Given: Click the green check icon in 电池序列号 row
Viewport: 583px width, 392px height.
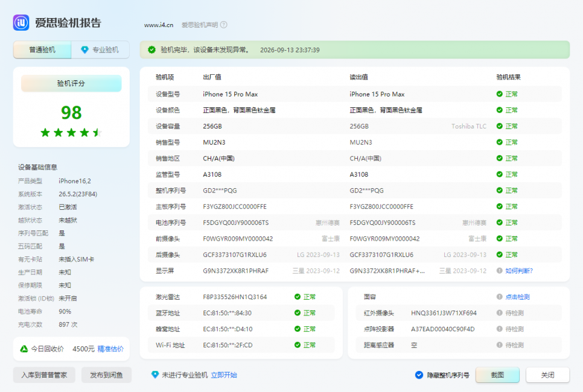Looking at the screenshot, I should (x=499, y=223).
